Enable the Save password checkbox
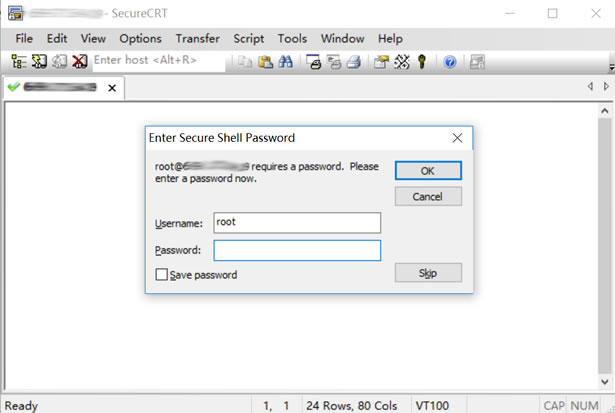Viewport: 615px width, 413px height. [x=162, y=274]
